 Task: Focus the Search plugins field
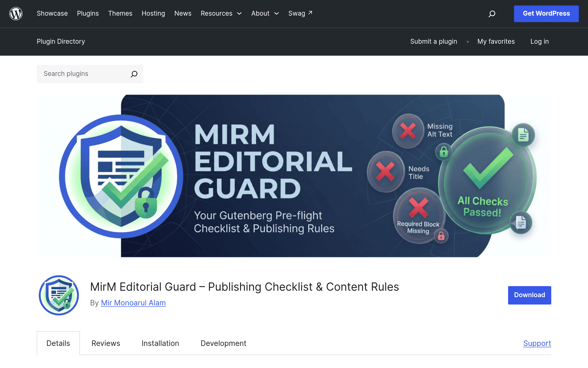(x=90, y=74)
